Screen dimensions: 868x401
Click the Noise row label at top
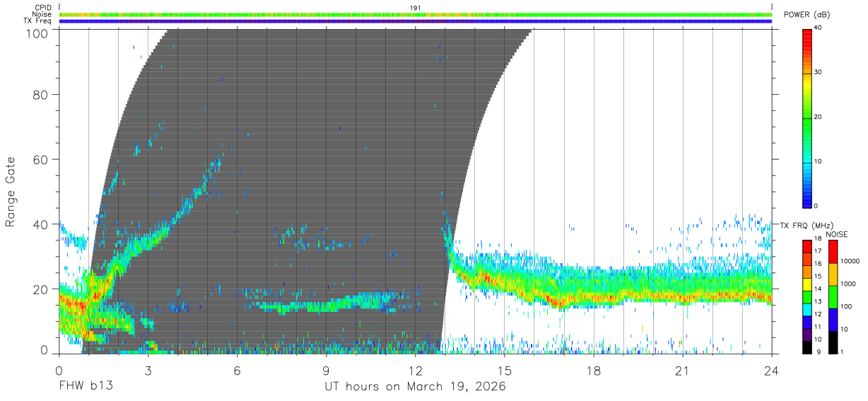click(43, 14)
